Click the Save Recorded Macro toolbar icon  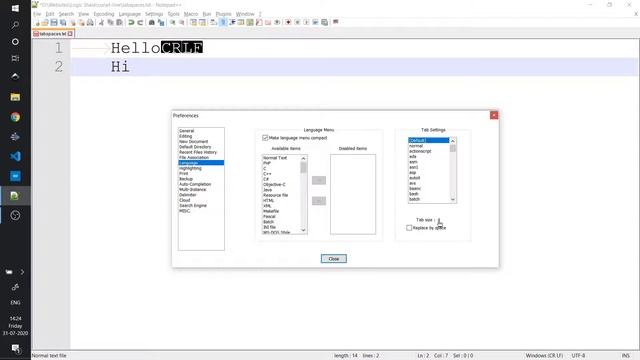324,22
